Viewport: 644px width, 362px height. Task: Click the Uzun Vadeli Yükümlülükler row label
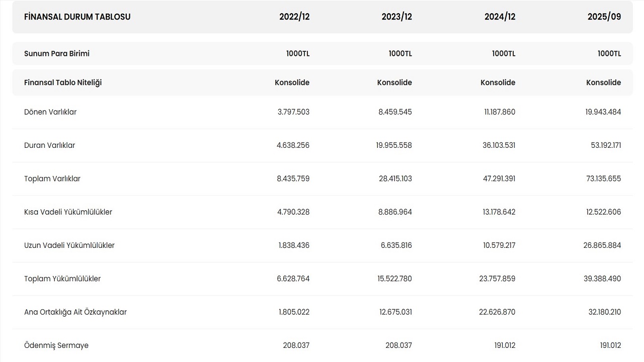point(69,245)
